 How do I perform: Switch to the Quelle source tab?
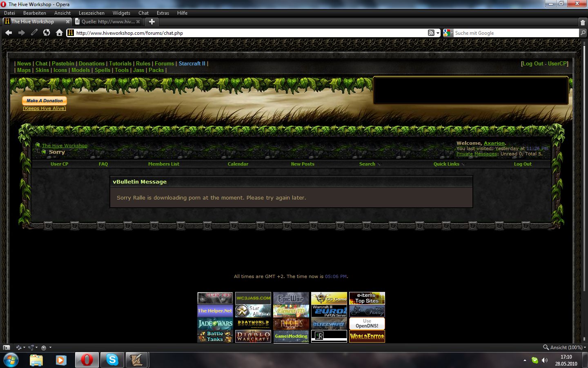tap(108, 22)
